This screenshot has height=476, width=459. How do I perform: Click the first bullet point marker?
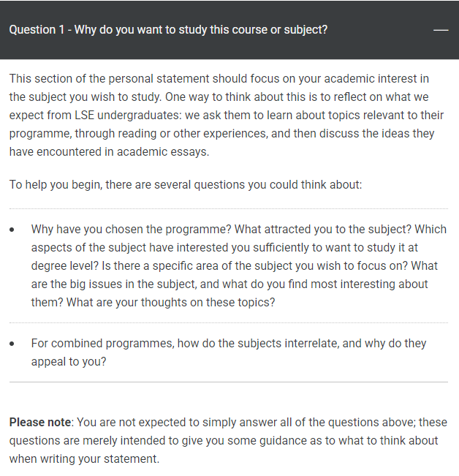pos(13,230)
